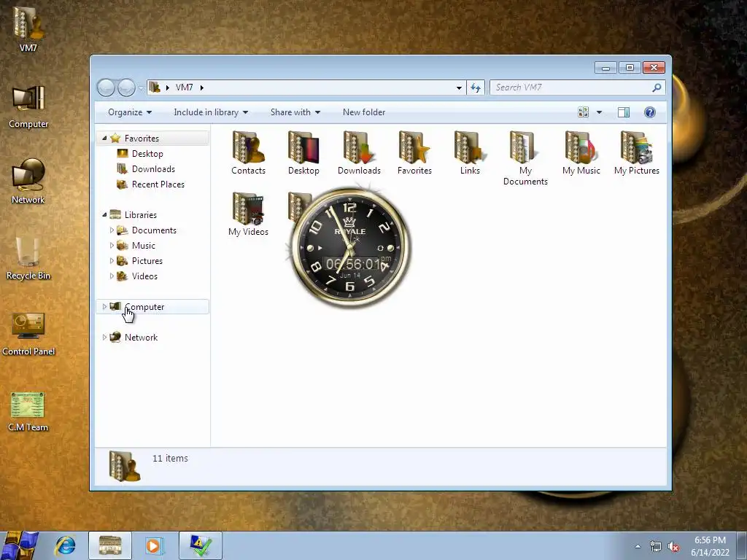Open the Contacts folder
The image size is (747, 560).
click(x=248, y=153)
